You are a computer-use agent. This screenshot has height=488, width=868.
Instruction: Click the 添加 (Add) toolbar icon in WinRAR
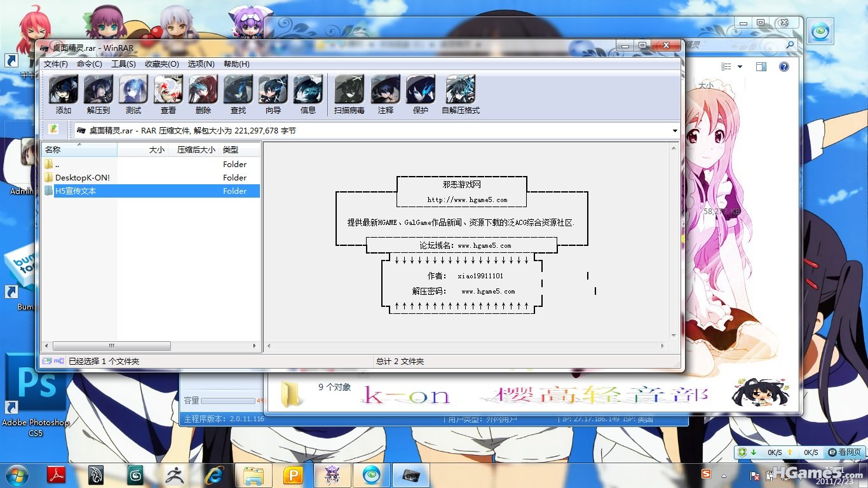[x=64, y=95]
